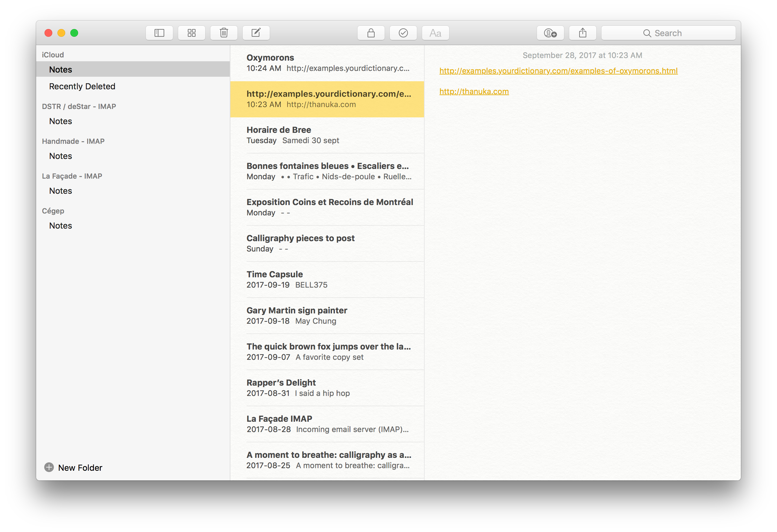Delete the note with the trash icon
This screenshot has height=532, width=777.
(224, 33)
